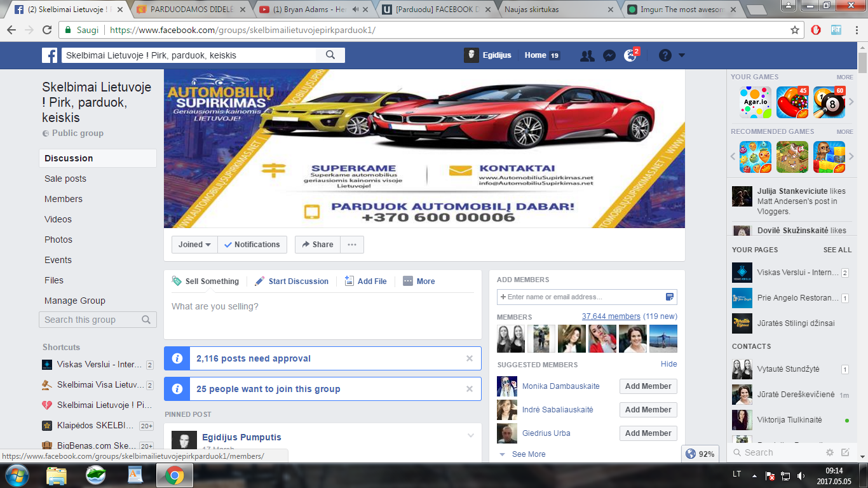Hide the suggested members list
Viewport: 868px width, 488px height.
pyautogui.click(x=669, y=364)
